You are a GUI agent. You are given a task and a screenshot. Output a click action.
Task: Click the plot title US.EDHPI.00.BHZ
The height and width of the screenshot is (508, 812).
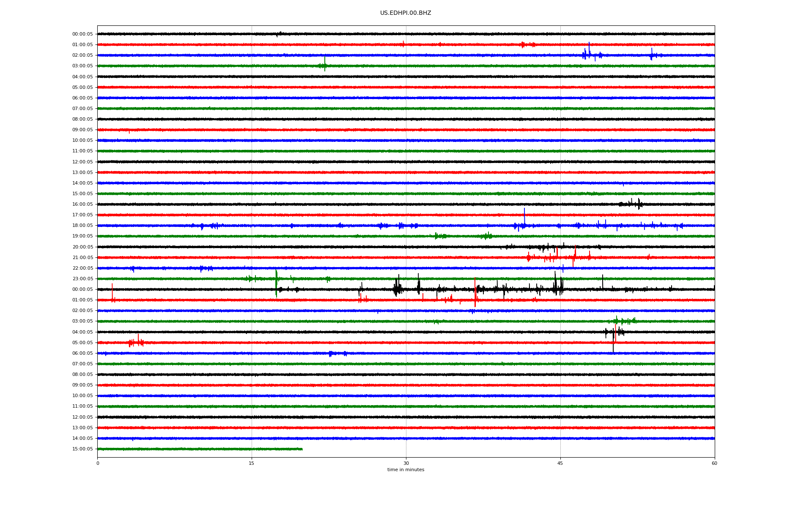(405, 13)
